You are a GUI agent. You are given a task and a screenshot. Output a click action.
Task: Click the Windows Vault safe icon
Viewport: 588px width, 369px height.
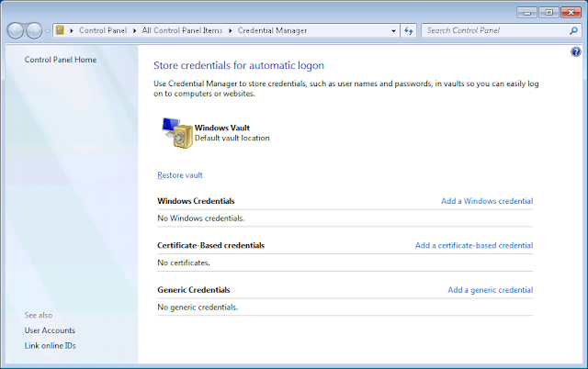coord(177,132)
